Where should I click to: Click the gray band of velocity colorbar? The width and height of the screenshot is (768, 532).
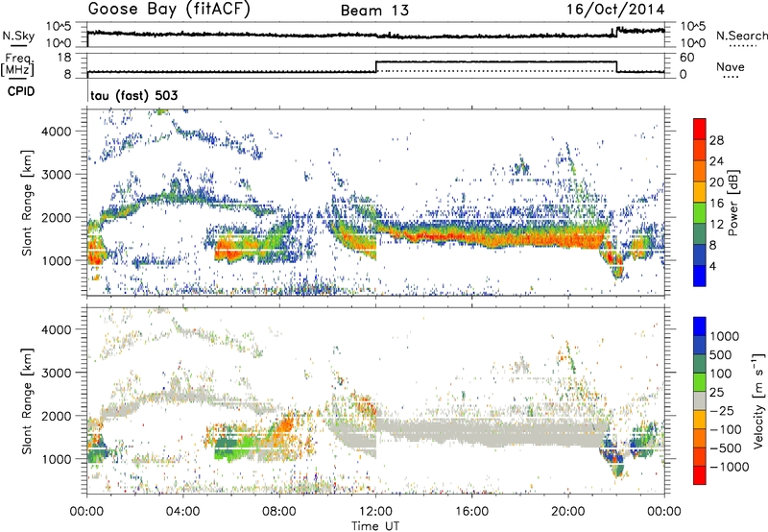click(x=700, y=400)
